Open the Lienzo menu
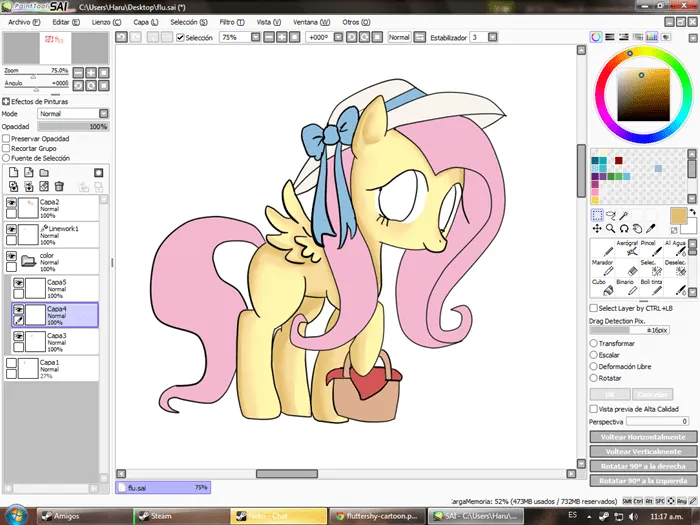 (x=106, y=22)
